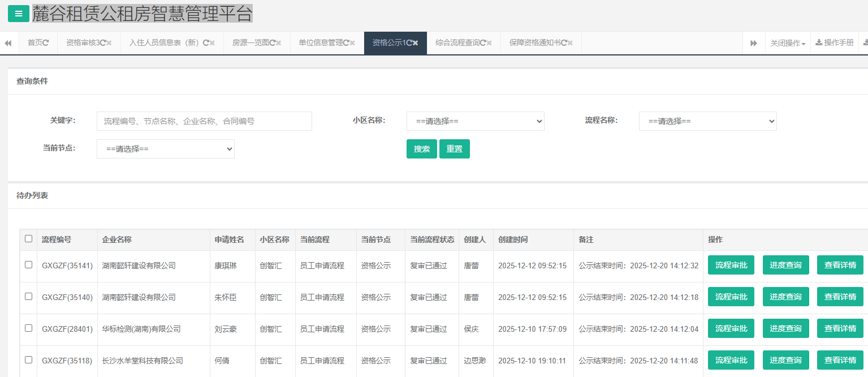
Task: Click the hamburger menu toggle icon
Action: point(19,14)
